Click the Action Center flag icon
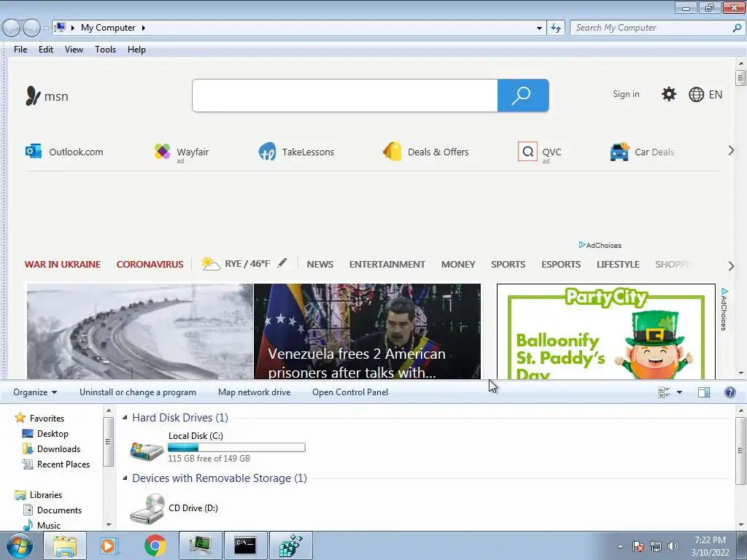 coord(638,546)
